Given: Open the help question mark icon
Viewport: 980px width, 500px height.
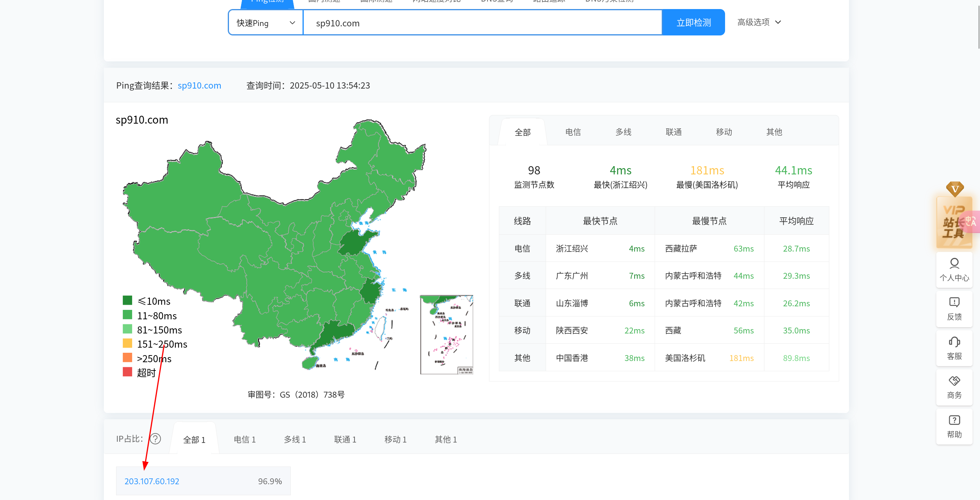Looking at the screenshot, I should (954, 420).
